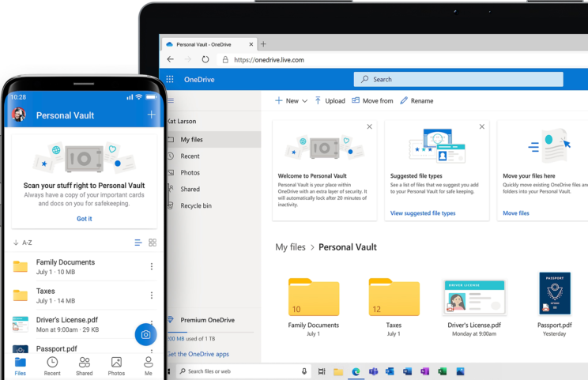Open Photos in the web sidebar
The height and width of the screenshot is (380, 588).
click(x=190, y=172)
